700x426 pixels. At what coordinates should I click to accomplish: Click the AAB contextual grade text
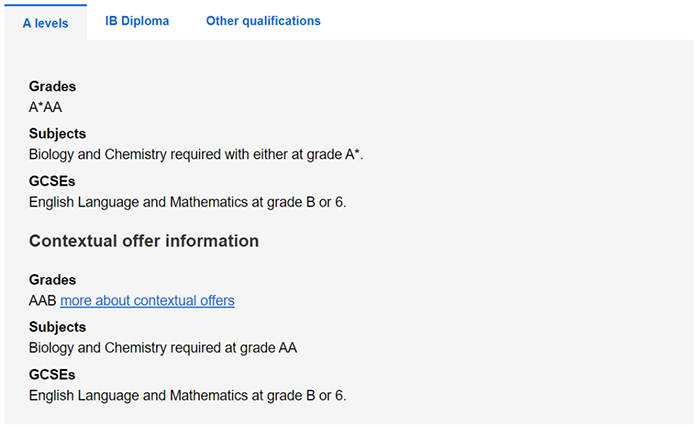pos(42,300)
